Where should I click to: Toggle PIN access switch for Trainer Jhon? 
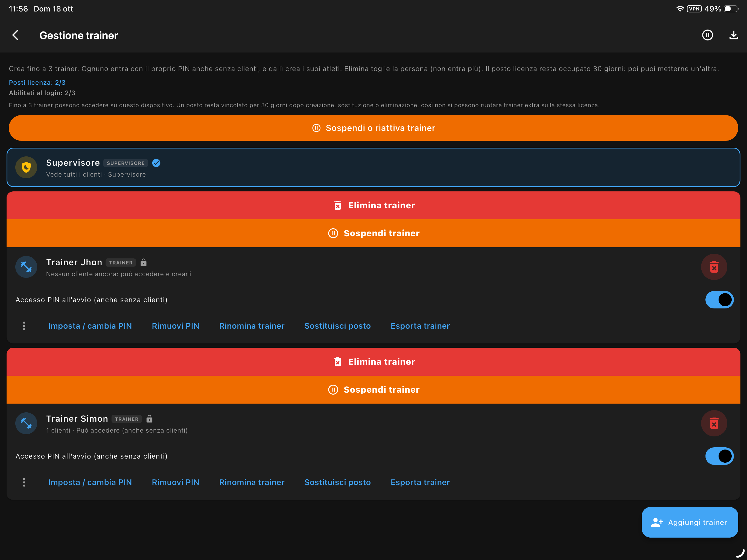pos(719,300)
